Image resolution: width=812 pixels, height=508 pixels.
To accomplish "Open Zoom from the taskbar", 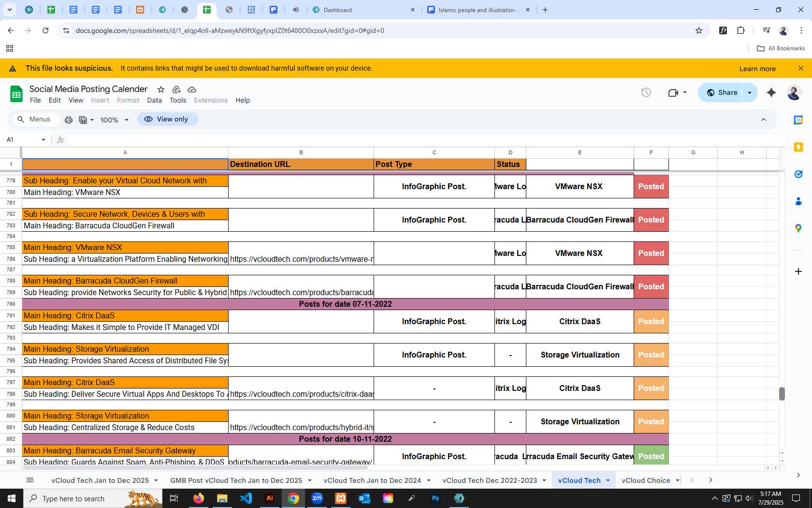I will point(317,498).
